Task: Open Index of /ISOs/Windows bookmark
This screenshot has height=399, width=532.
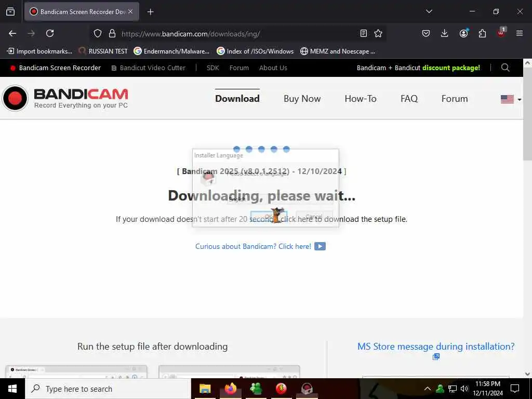Action: point(255,51)
